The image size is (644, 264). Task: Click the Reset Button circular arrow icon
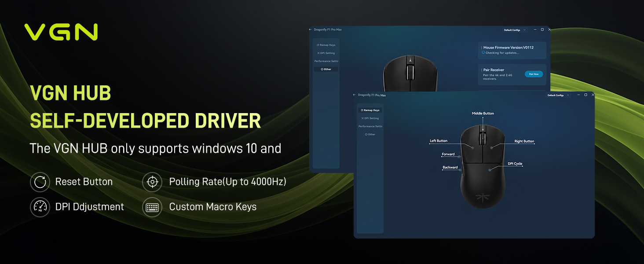tap(40, 182)
